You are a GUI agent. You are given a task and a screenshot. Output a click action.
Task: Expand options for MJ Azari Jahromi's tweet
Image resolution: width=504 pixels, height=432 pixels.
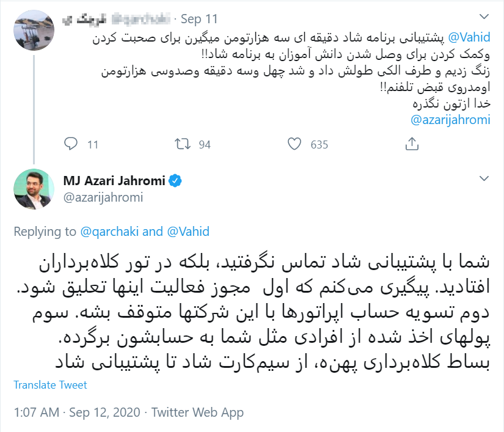(483, 178)
